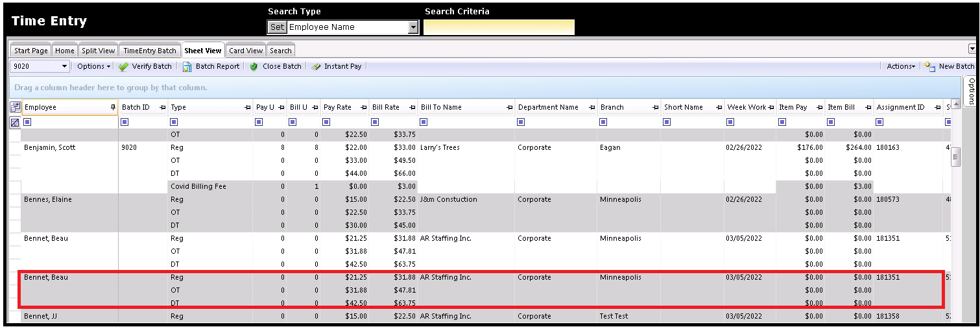The width and height of the screenshot is (980, 329).
Task: Open the filter operator under Bill To Name
Action: (424, 122)
